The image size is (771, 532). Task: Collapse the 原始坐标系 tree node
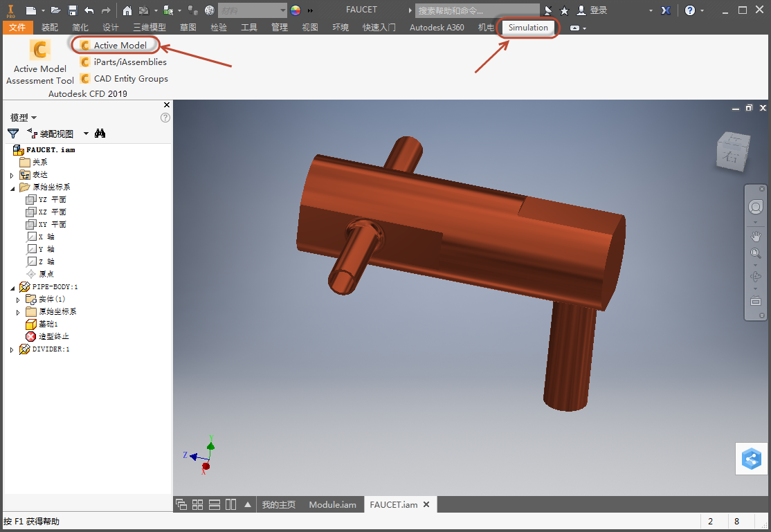point(12,187)
